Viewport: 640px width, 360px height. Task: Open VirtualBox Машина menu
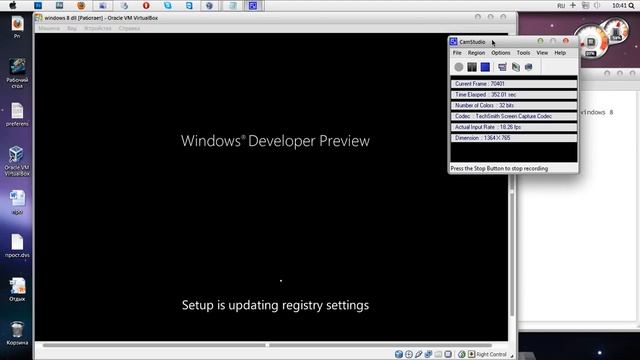pos(49,29)
